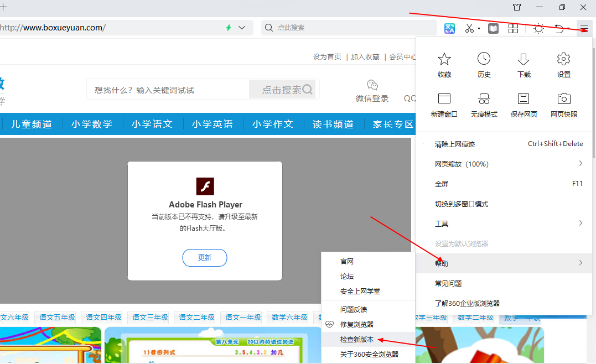
Task: Select 检查新版本 in help submenu
Action: (357, 339)
